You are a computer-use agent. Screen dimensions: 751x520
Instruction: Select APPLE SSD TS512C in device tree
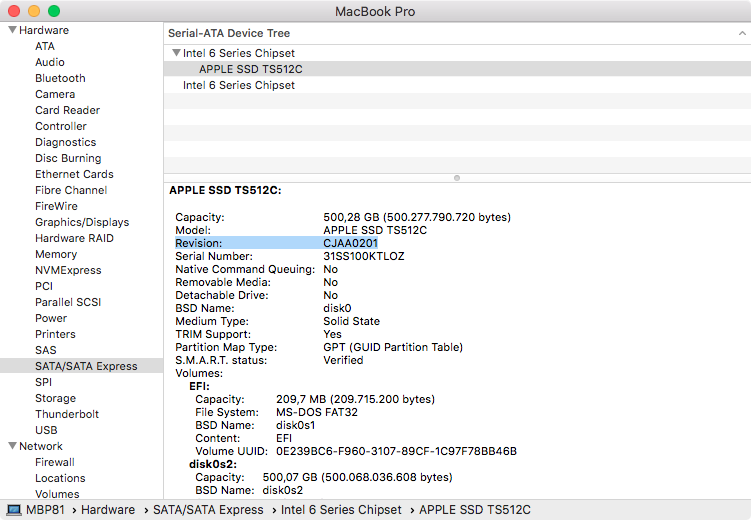point(457,69)
